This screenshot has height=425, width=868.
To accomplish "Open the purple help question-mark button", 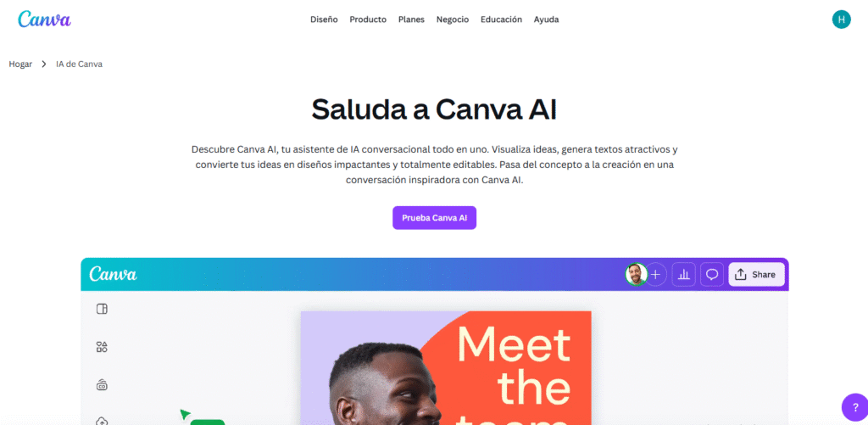I will [855, 407].
